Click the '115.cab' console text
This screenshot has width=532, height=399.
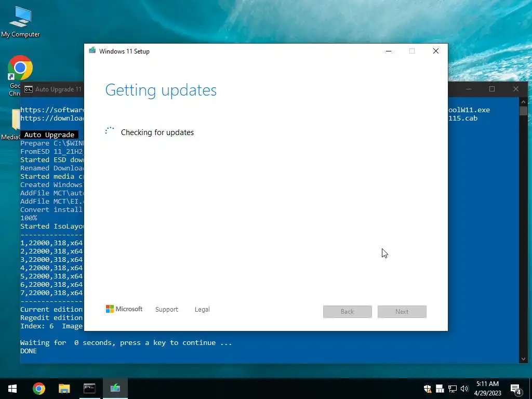pos(463,118)
